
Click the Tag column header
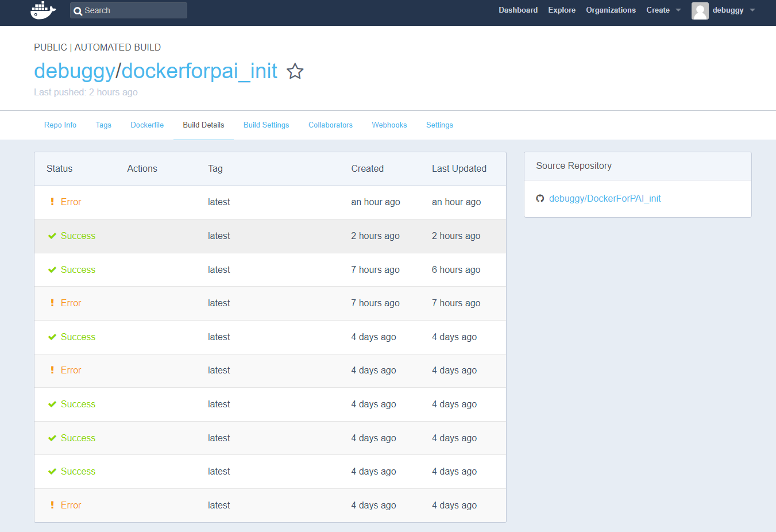click(x=215, y=168)
